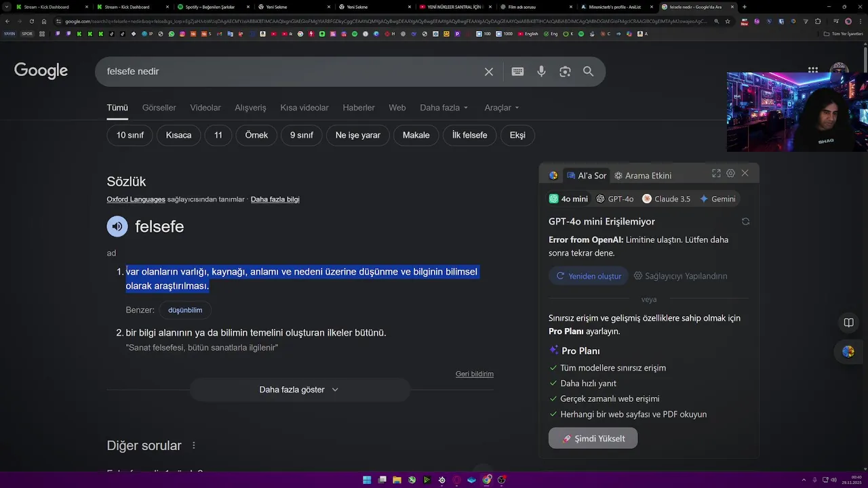868x488 pixels.
Task: Open the Alışveriş tab
Action: (250, 108)
